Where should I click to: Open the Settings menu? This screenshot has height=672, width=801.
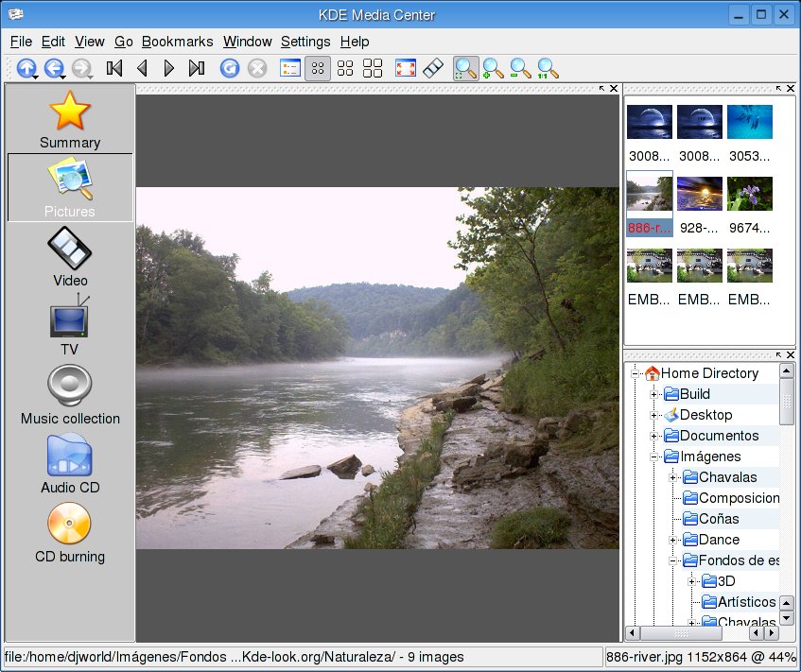click(x=305, y=42)
